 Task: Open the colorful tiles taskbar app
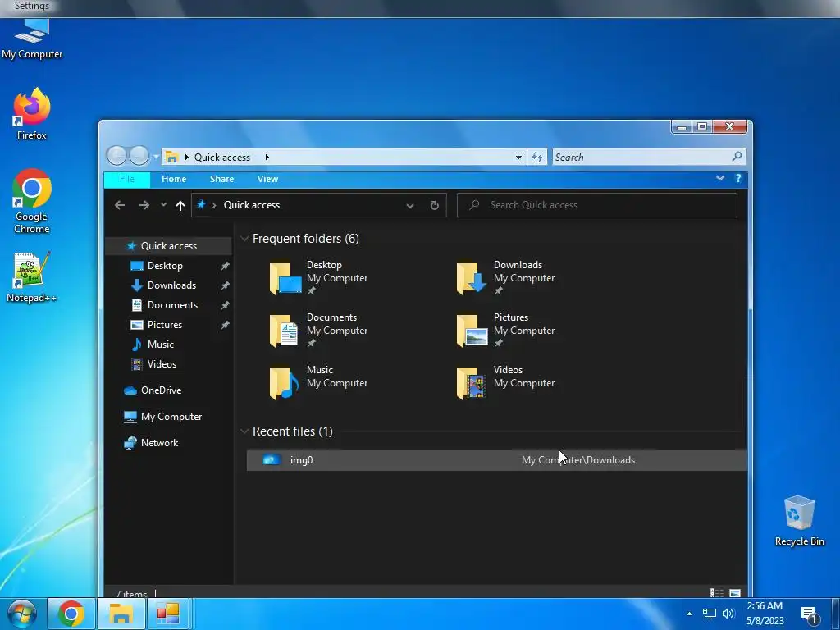pos(168,614)
